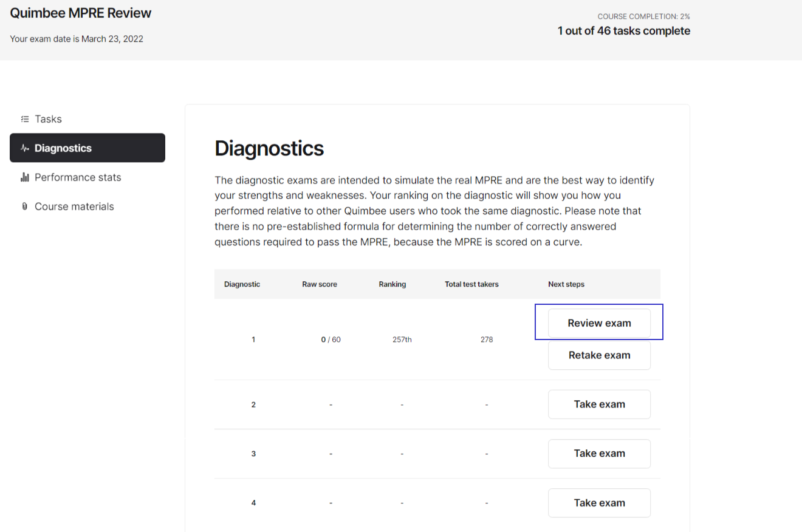Open Course materials section
Viewport: 802px width, 532px height.
(x=87, y=206)
